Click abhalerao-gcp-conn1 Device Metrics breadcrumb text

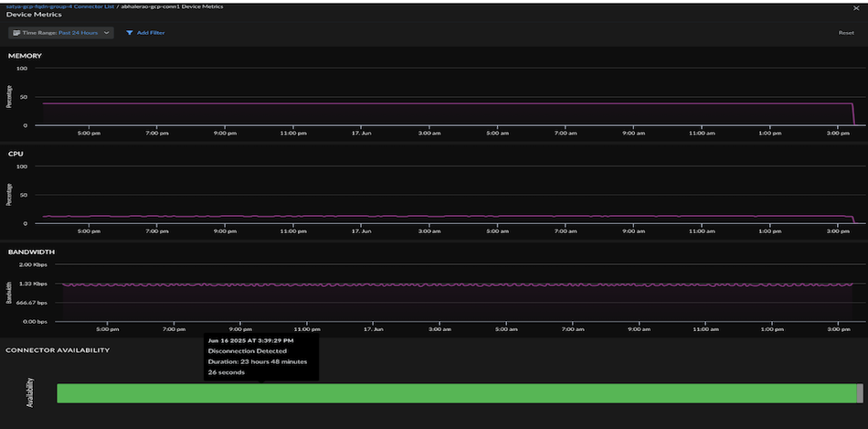coord(171,6)
